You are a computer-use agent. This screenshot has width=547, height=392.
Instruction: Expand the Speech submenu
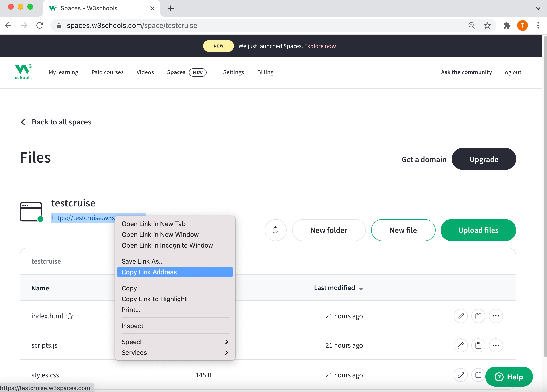175,342
